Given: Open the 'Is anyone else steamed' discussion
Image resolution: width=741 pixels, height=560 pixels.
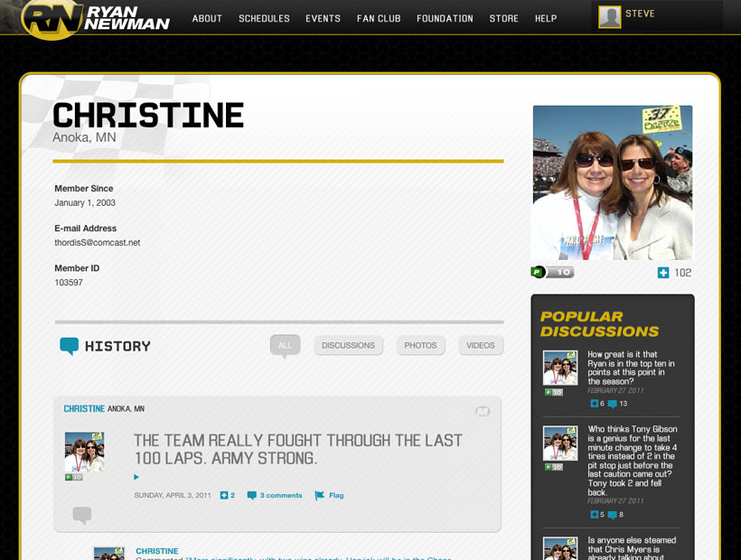Looking at the screenshot, I should tap(632, 548).
